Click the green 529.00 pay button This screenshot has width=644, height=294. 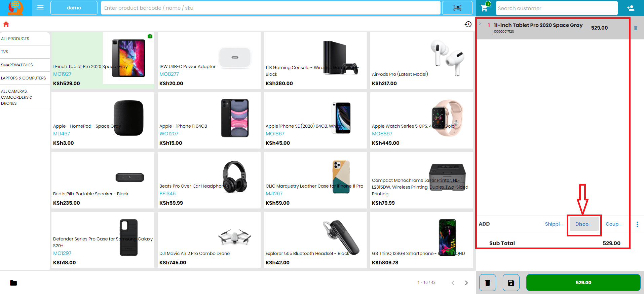583,283
